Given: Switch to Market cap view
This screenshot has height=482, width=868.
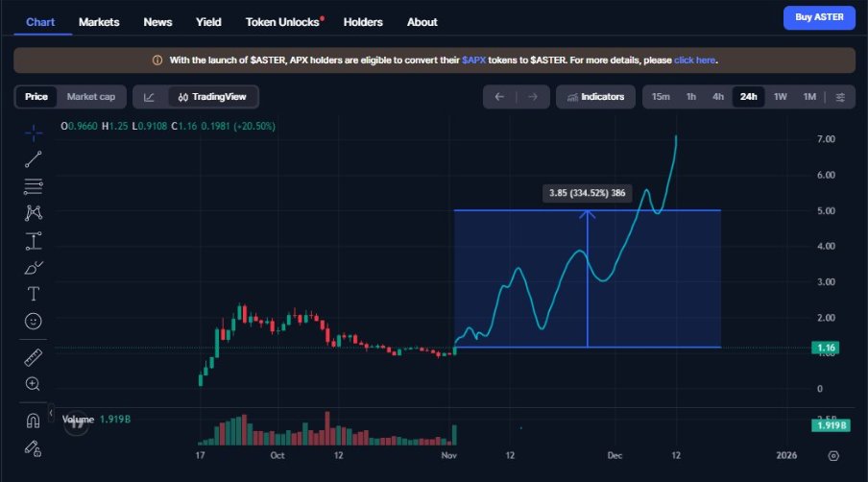Looking at the screenshot, I should click(x=91, y=97).
